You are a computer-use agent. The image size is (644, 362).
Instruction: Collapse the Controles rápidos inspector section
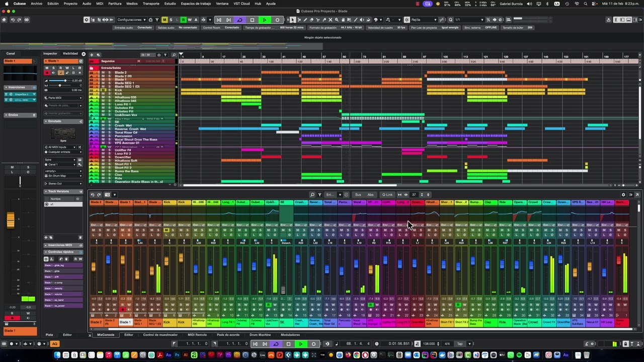63,252
